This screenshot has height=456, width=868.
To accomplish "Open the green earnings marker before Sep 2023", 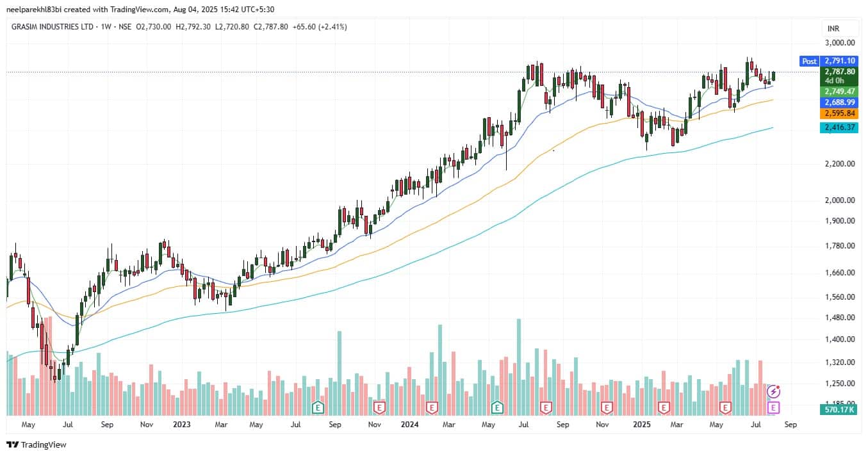I will [x=317, y=407].
